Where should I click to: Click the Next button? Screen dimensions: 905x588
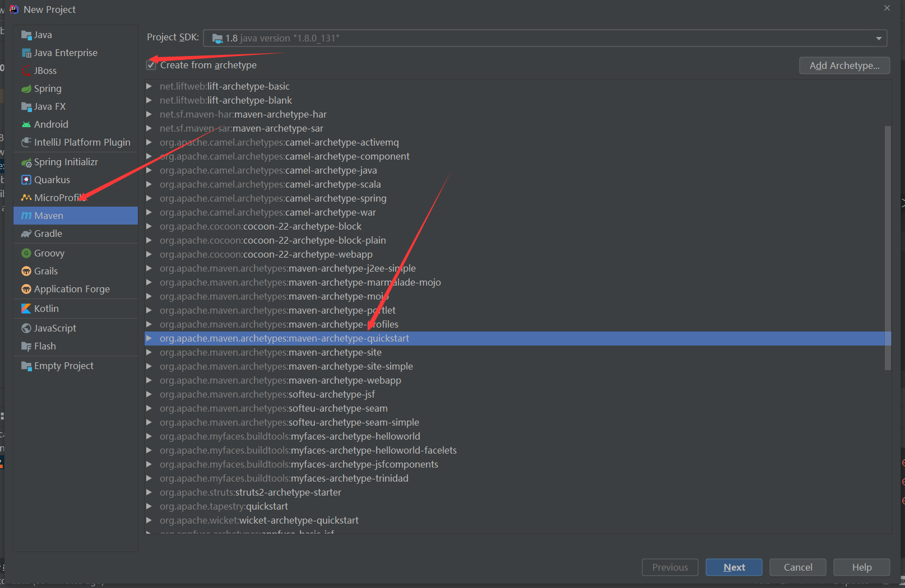click(x=734, y=567)
